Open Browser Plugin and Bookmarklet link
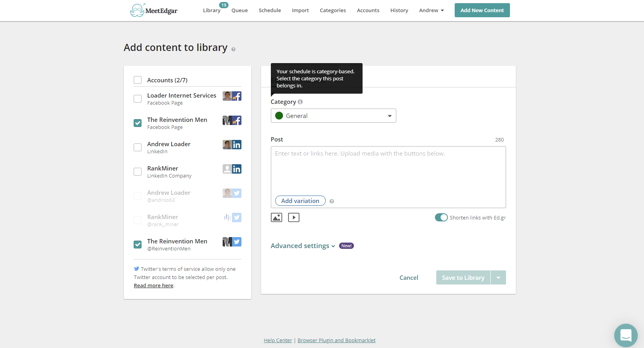 [336, 340]
